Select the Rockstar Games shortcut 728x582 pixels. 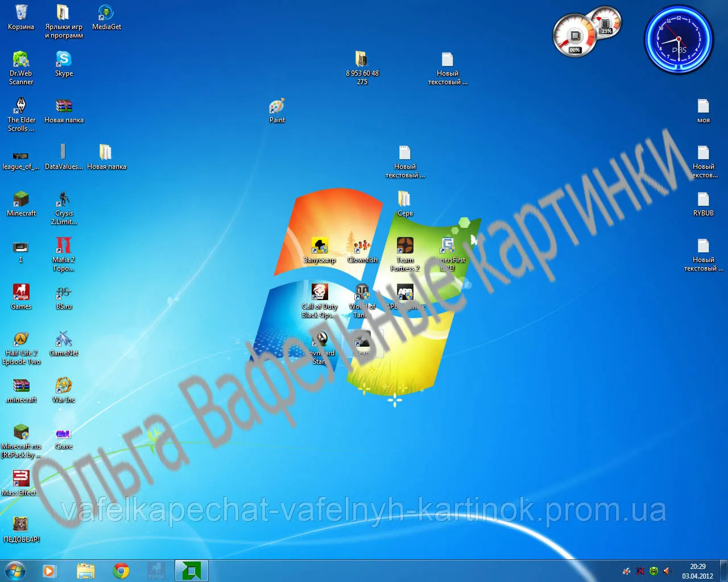tap(21, 297)
